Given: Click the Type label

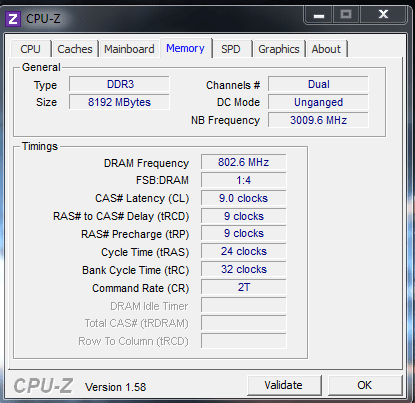Looking at the screenshot, I should [x=45, y=85].
